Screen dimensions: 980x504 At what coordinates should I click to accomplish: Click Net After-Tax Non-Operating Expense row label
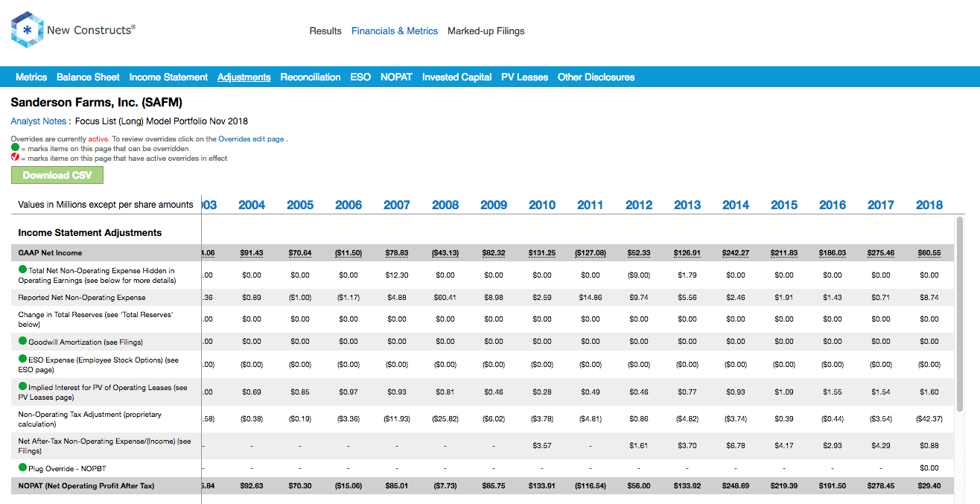[x=104, y=446]
